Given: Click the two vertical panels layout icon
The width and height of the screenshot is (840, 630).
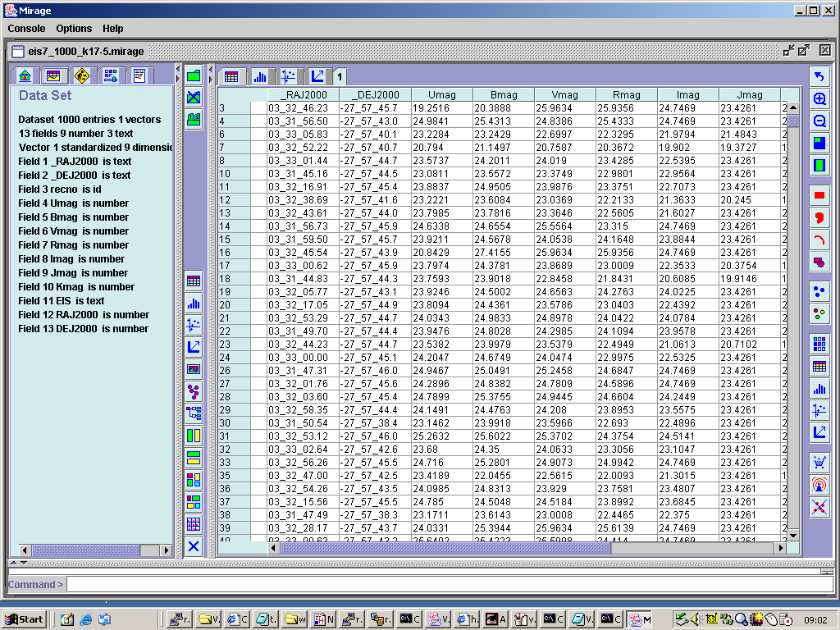Looking at the screenshot, I should coord(194,436).
